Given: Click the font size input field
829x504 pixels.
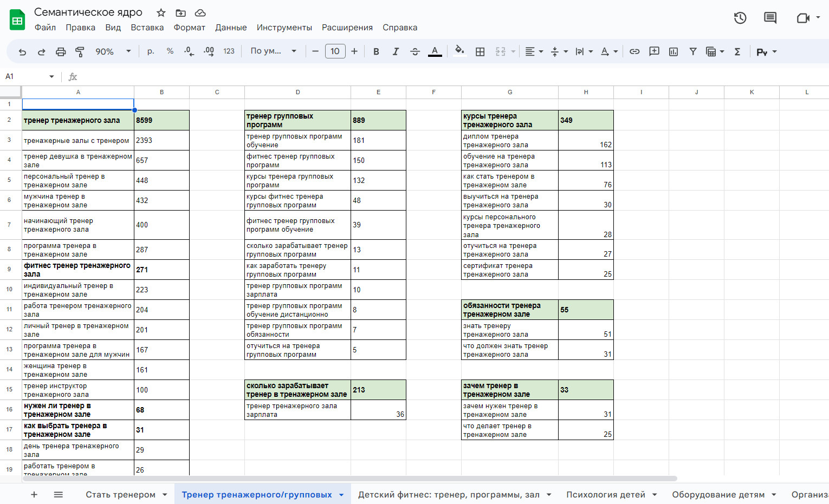Looking at the screenshot, I should pyautogui.click(x=335, y=51).
